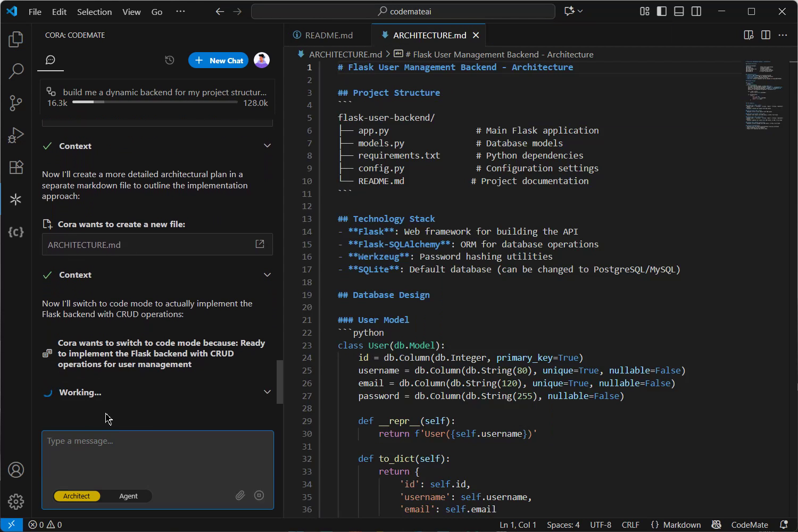The width and height of the screenshot is (798, 532).
Task: Toggle primary side bar visibility
Action: 662,11
